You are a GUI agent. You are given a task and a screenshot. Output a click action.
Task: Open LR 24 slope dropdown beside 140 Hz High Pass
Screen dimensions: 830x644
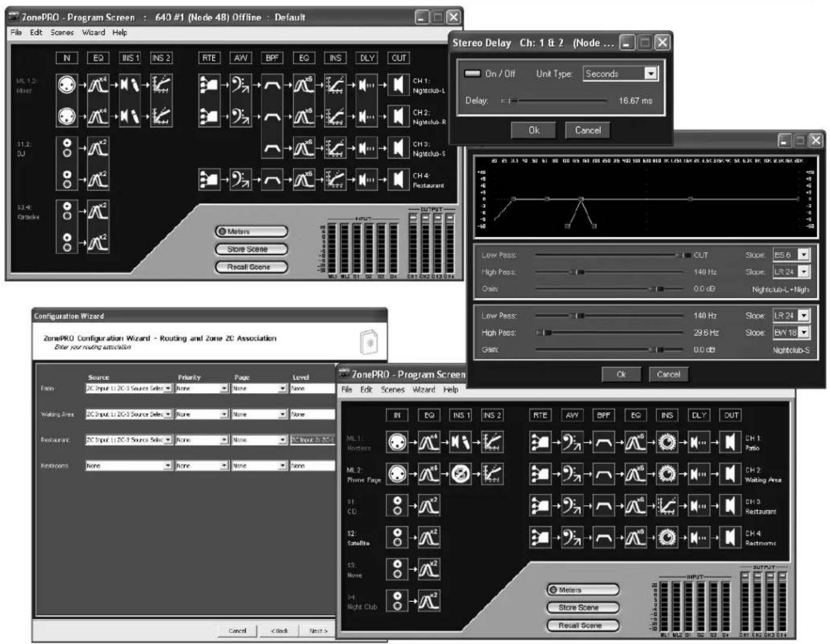click(791, 271)
